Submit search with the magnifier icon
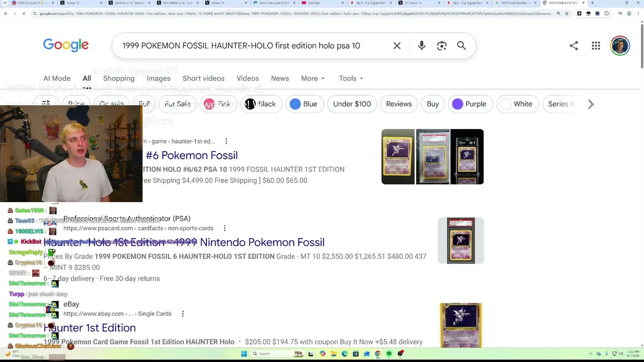 point(461,46)
